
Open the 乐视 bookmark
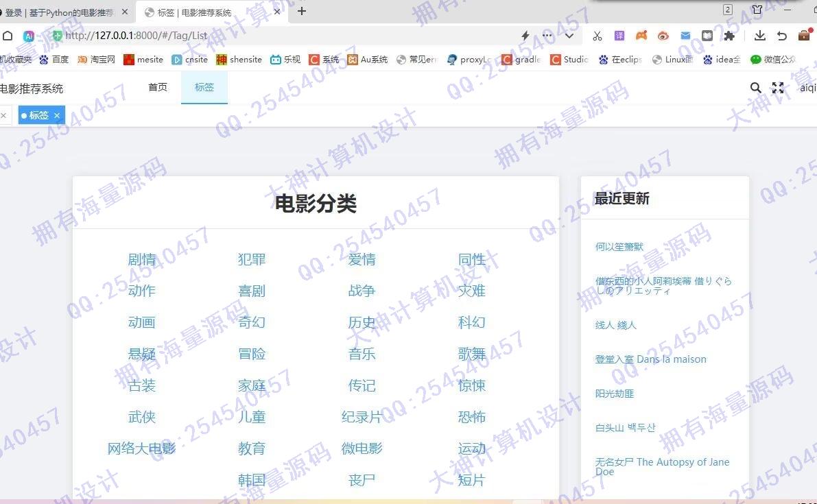[x=285, y=60]
